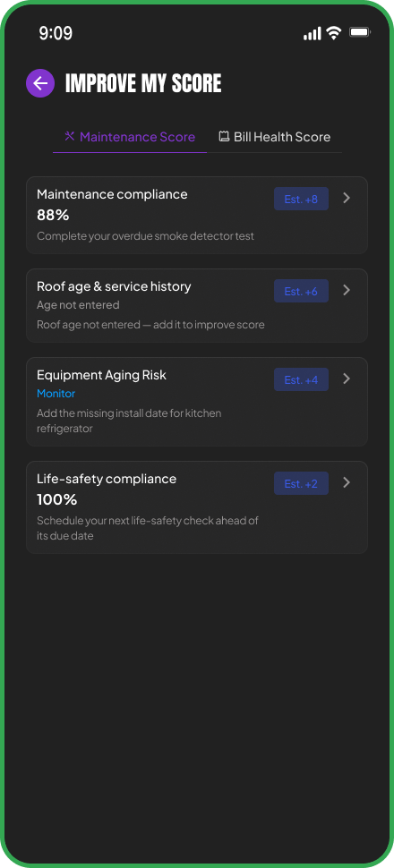The width and height of the screenshot is (394, 868).
Task: Tap the cellular signal bars icon
Action: pyautogui.click(x=312, y=34)
